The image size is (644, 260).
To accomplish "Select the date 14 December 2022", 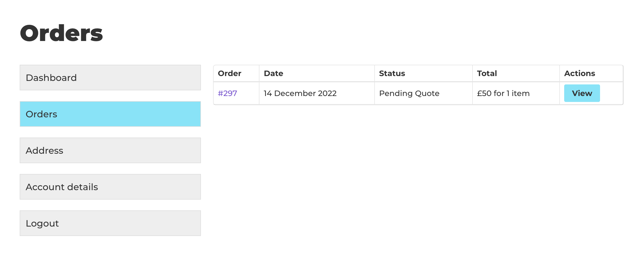I will click(300, 93).
